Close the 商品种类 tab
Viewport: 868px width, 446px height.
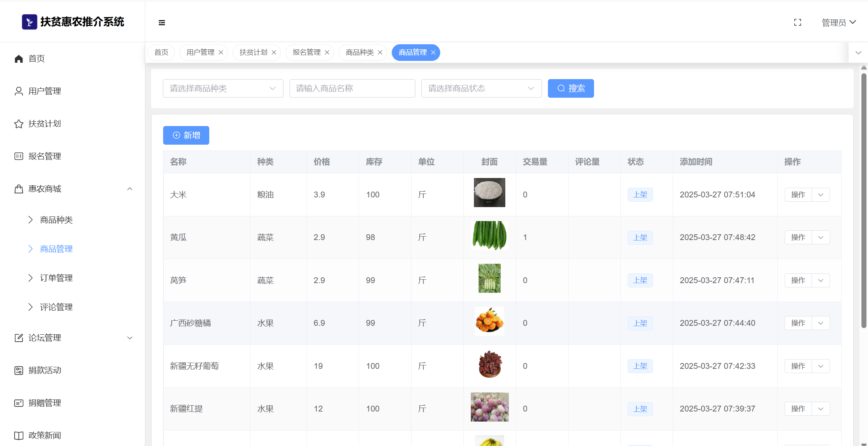[380, 52]
